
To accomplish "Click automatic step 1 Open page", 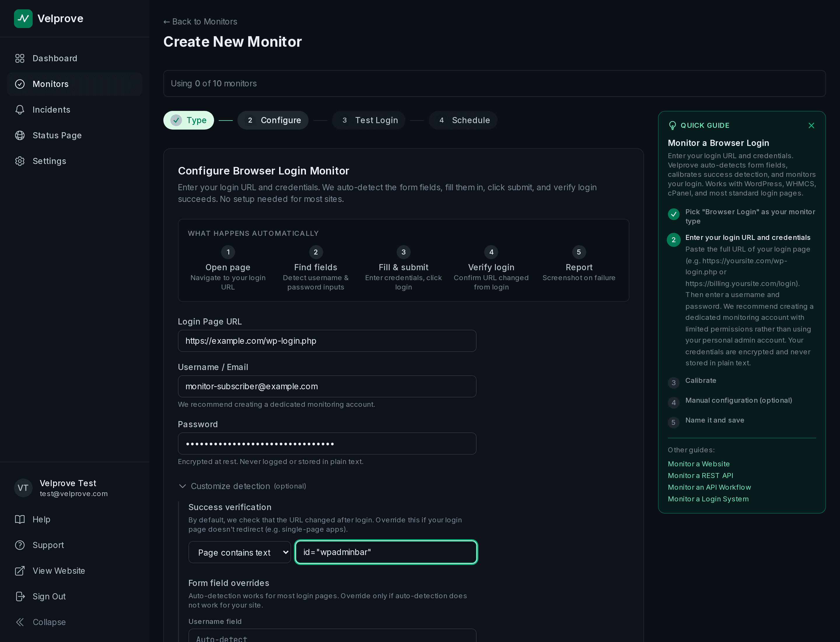I will coord(228,268).
